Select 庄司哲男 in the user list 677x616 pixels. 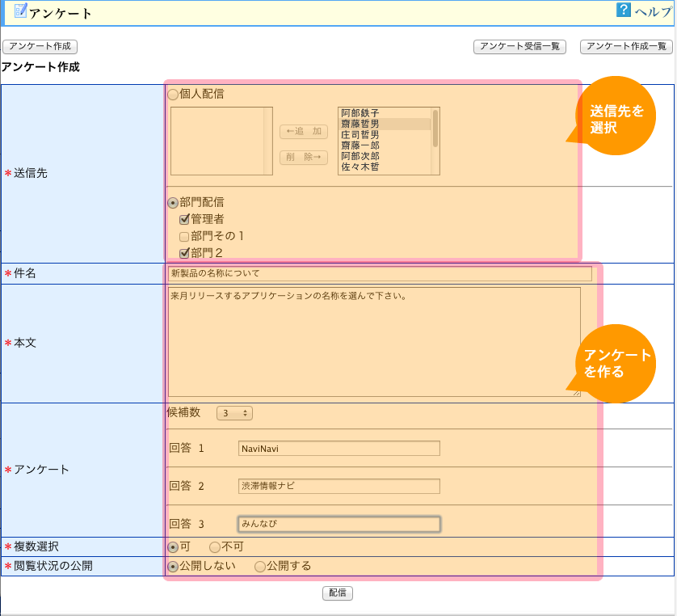click(360, 135)
